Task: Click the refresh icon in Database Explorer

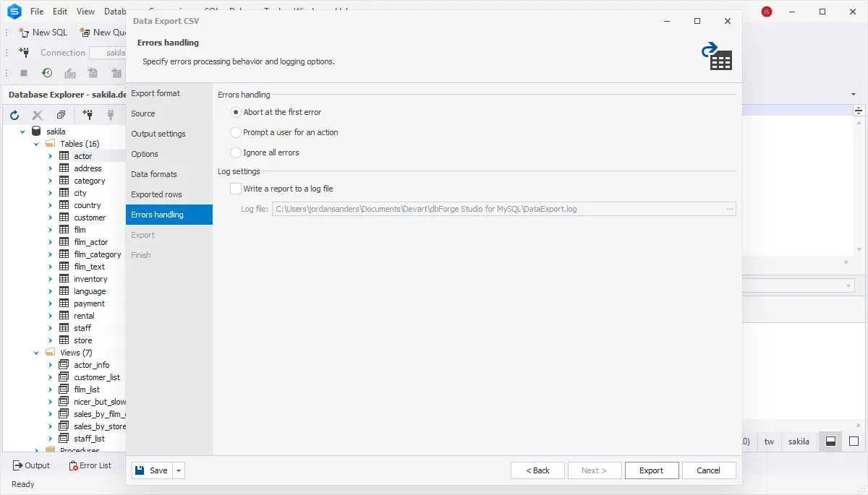Action: point(14,115)
